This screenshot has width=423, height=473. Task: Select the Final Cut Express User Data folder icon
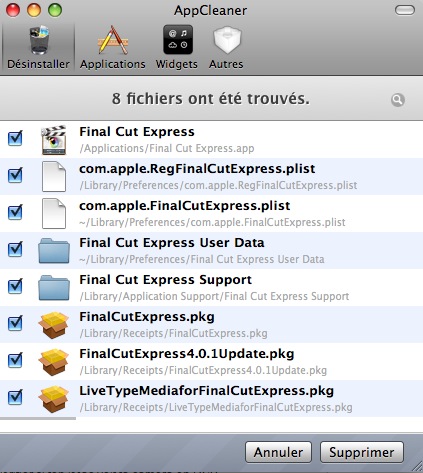(54, 251)
